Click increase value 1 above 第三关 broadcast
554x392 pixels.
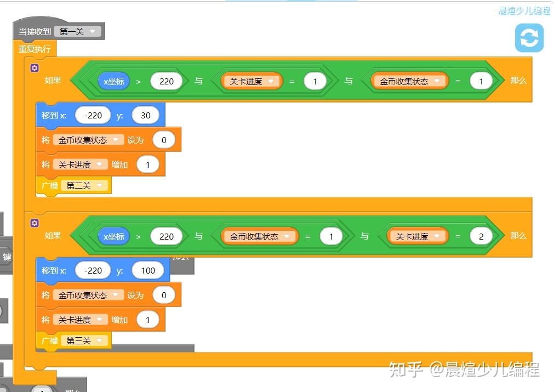148,320
